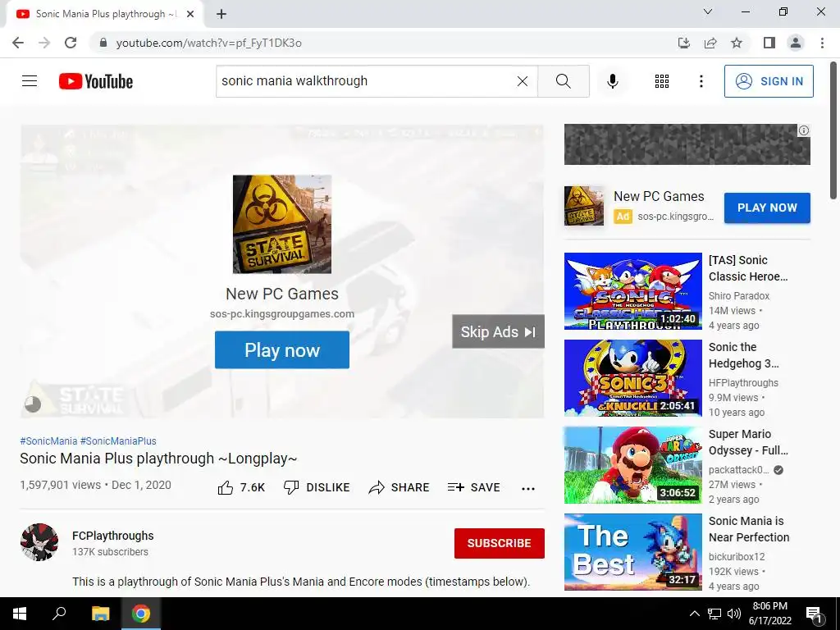The height and width of the screenshot is (630, 840).
Task: Click Chrome taskbar icon
Action: click(x=141, y=614)
